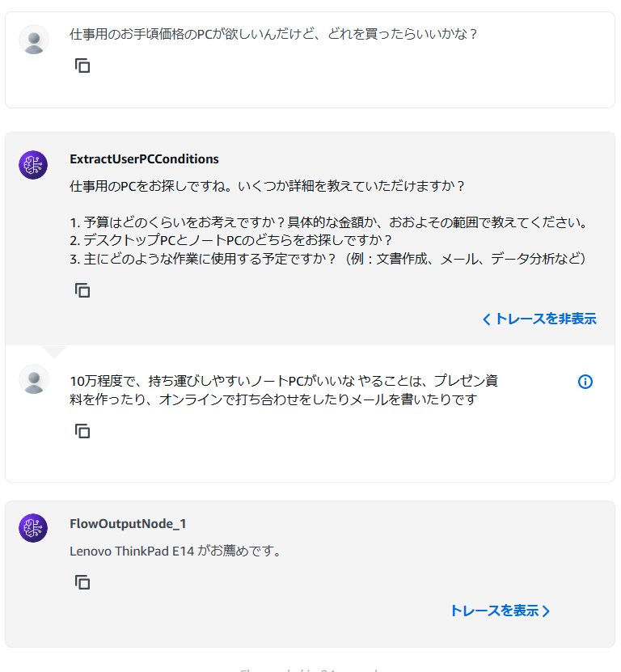Click the user avatar on the first message
The height and width of the screenshot is (672, 621).
(x=33, y=40)
